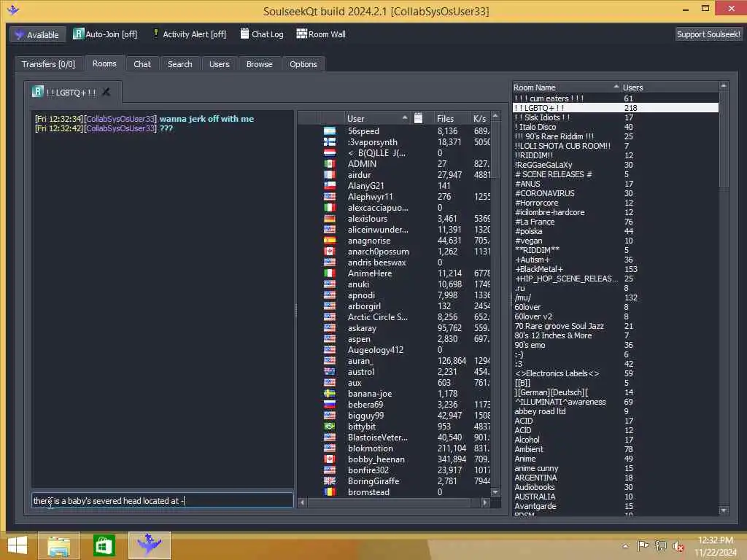Open the Action Center flag tray icon
Screen dimensions: 747x560
(x=643, y=546)
